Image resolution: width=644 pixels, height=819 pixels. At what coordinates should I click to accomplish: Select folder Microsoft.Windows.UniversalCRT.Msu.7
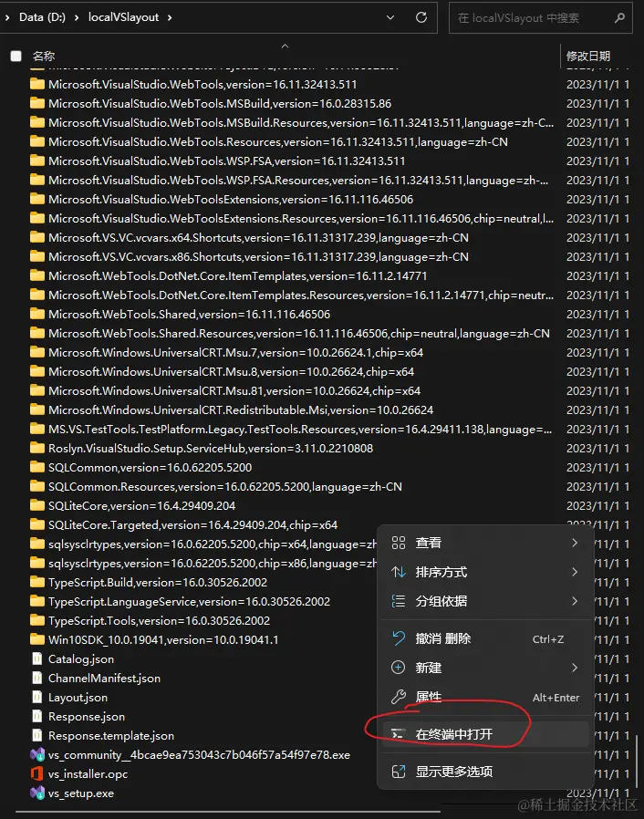235,352
